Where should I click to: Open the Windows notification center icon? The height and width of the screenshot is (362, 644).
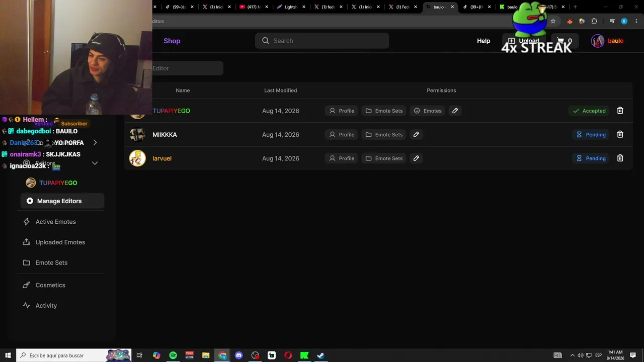[x=633, y=355]
